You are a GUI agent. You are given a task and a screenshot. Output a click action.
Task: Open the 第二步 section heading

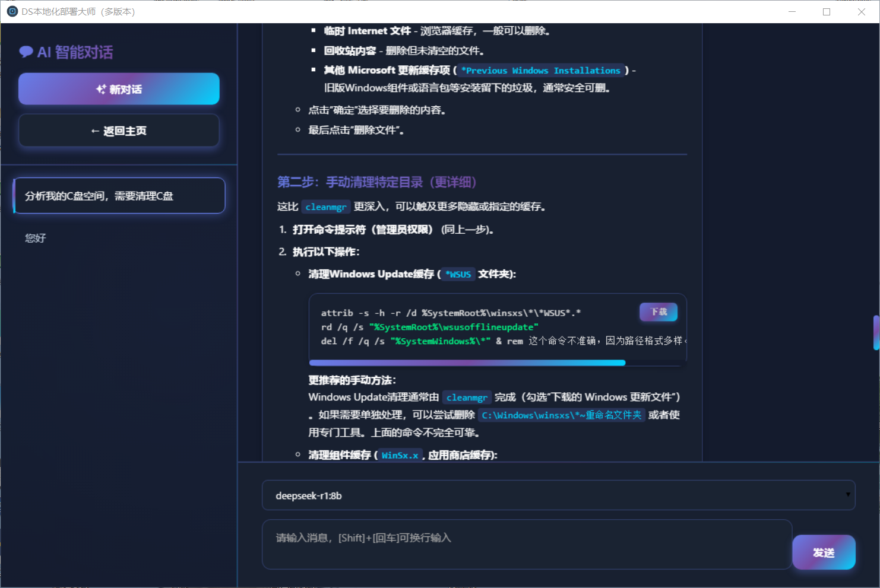(376, 182)
